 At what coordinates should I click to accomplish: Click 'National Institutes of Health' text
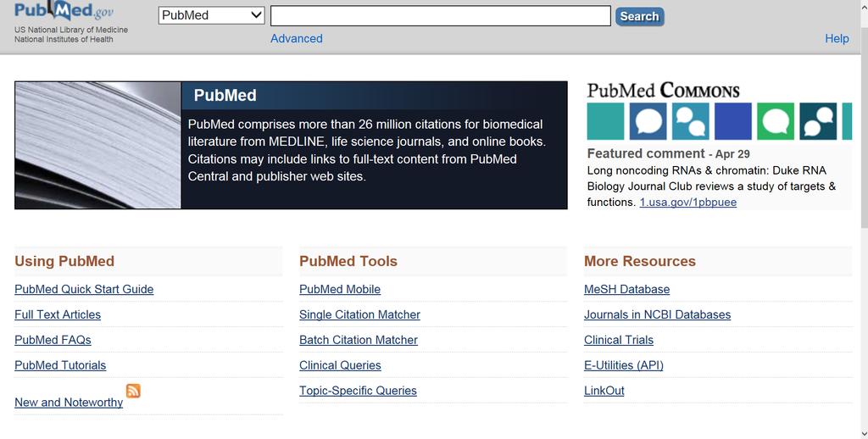[x=64, y=39]
